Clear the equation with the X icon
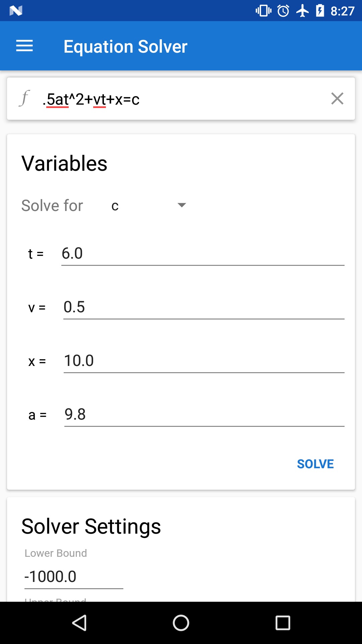This screenshot has height=644, width=362. (337, 99)
